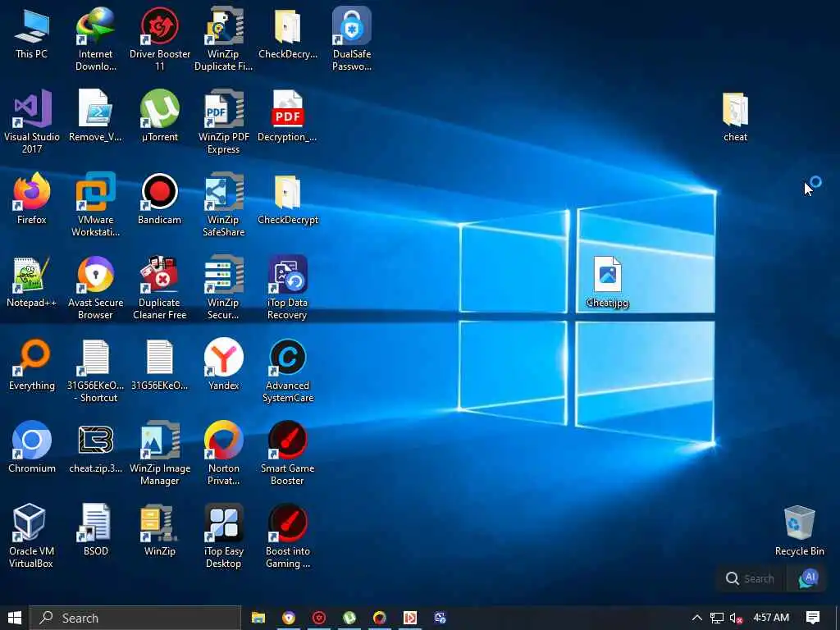This screenshot has height=630, width=840.
Task: Click the Visual Studio 2017 shortcut
Action: tap(32, 109)
